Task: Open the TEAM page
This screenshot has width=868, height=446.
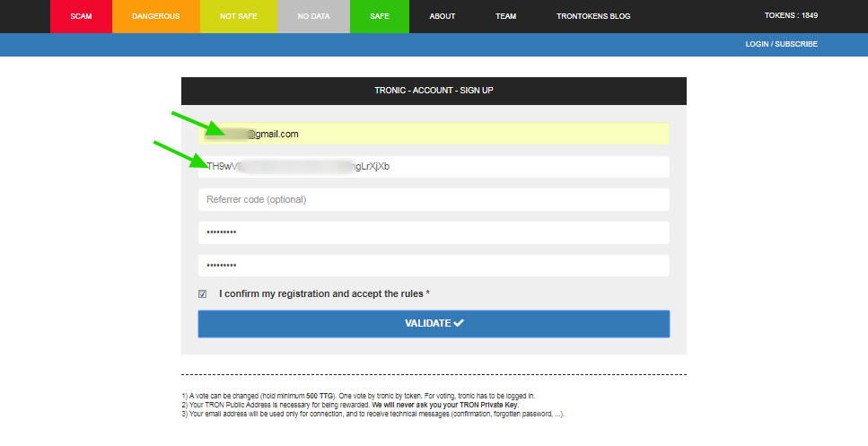Action: click(506, 16)
